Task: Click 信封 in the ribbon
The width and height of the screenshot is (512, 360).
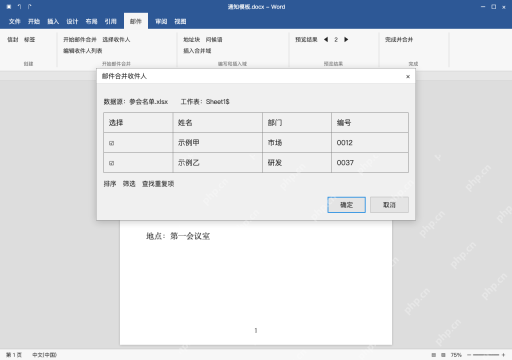Action: coord(13,40)
